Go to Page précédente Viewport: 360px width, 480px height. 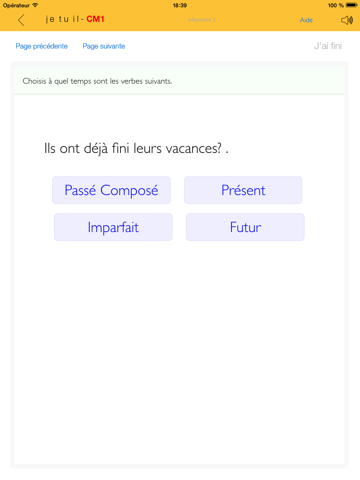coord(42,46)
